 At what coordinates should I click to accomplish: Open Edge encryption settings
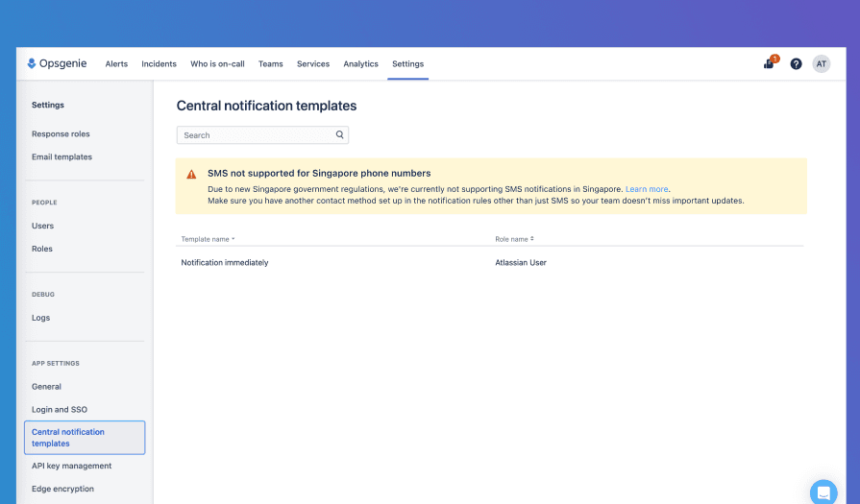pyautogui.click(x=62, y=490)
